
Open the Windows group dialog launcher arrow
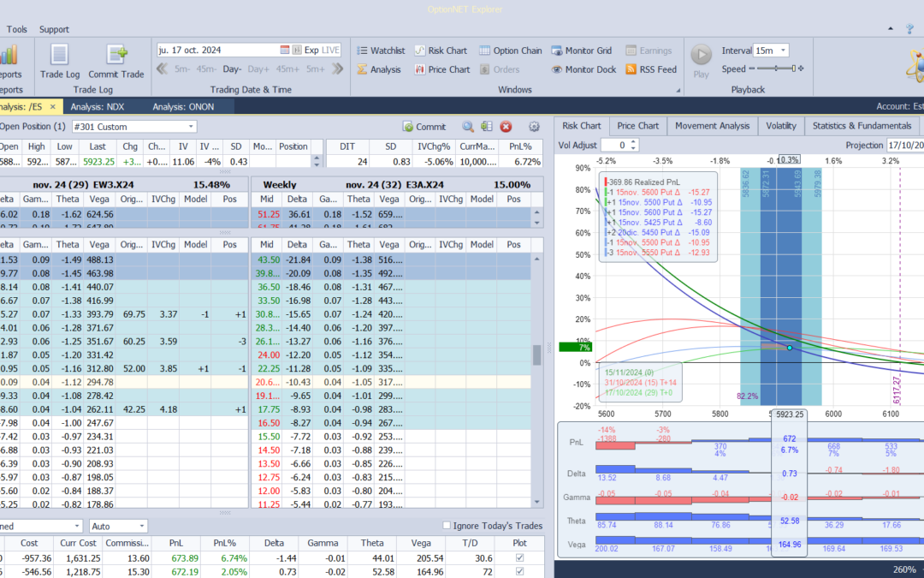click(x=678, y=90)
